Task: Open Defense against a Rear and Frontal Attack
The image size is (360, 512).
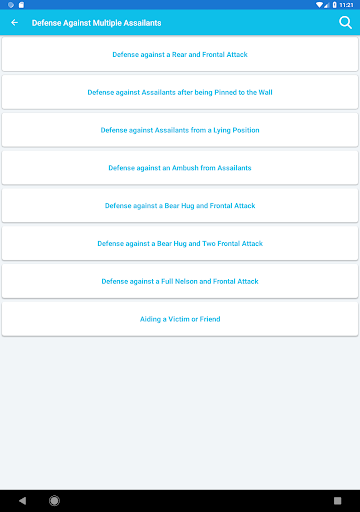Action: tap(180, 54)
